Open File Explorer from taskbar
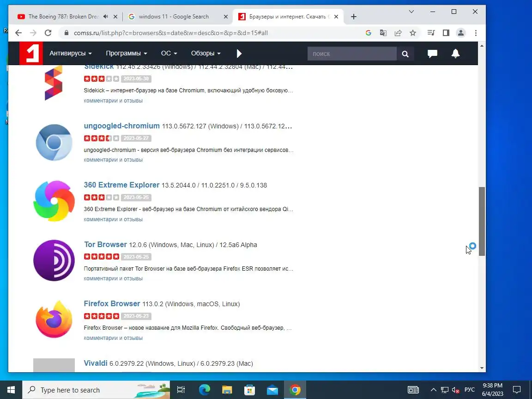 [x=227, y=390]
